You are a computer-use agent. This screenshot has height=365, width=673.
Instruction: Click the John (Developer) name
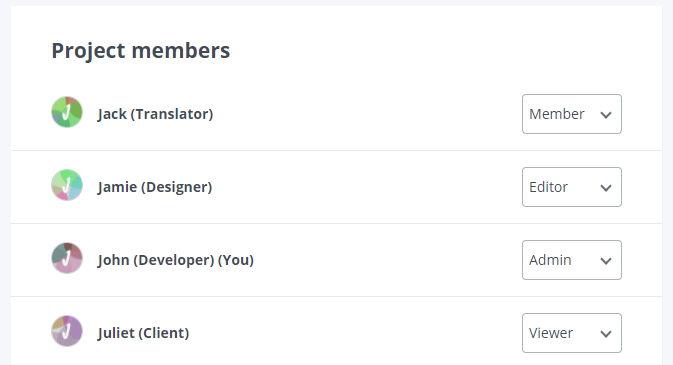[156, 260]
